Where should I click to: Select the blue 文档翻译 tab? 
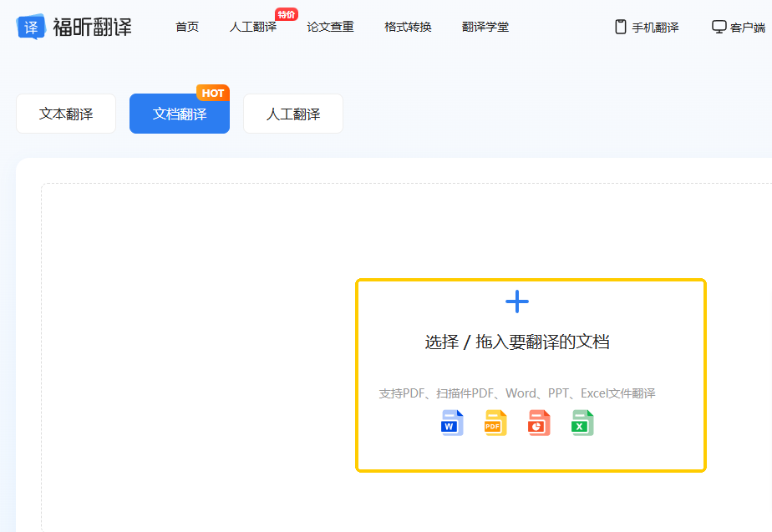click(x=180, y=114)
